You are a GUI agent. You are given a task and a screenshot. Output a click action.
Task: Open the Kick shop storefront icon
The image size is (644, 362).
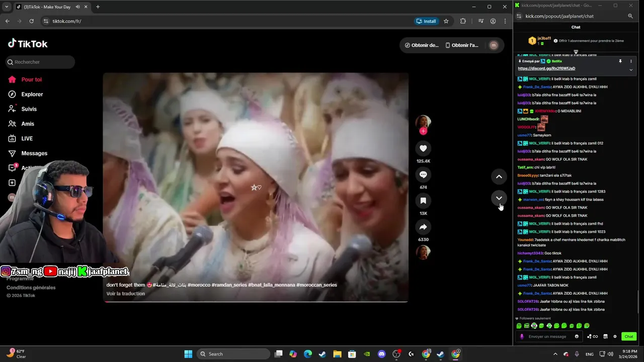click(605, 336)
